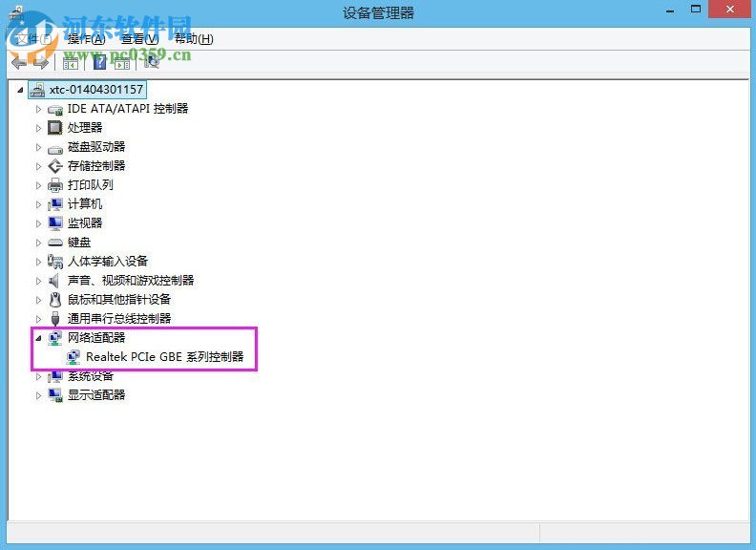Click the keyboard icon beside 键盘
The width and height of the screenshot is (756, 550).
(55, 243)
